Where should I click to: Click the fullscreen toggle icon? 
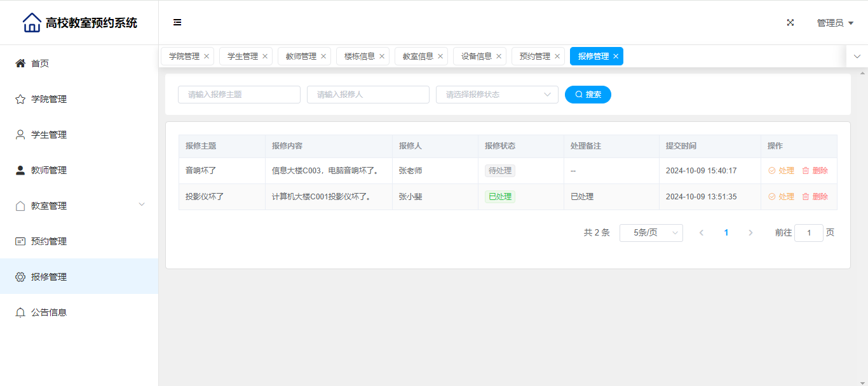[x=790, y=22]
